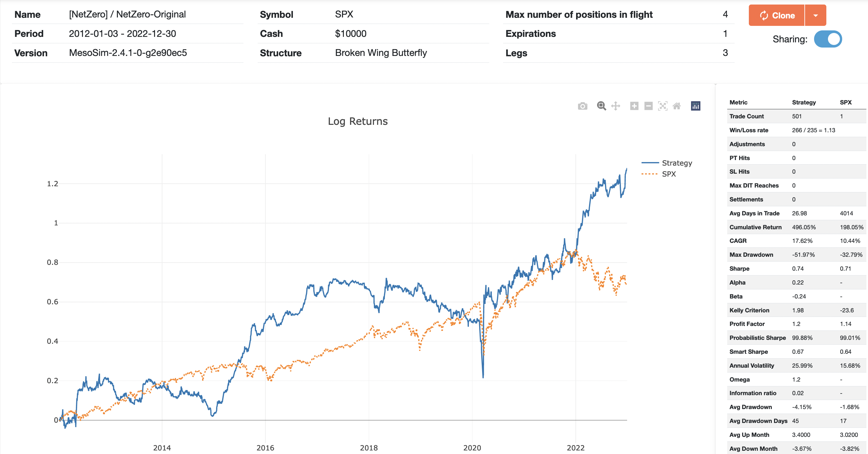868x454 pixels.
Task: Click the 2020 x-axis label
Action: (x=472, y=448)
